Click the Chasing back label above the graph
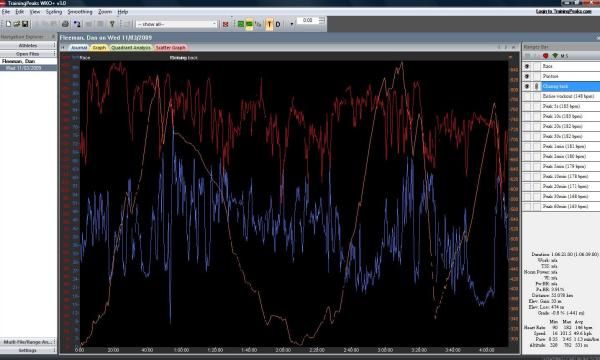The width and height of the screenshot is (600, 360). tap(184, 58)
